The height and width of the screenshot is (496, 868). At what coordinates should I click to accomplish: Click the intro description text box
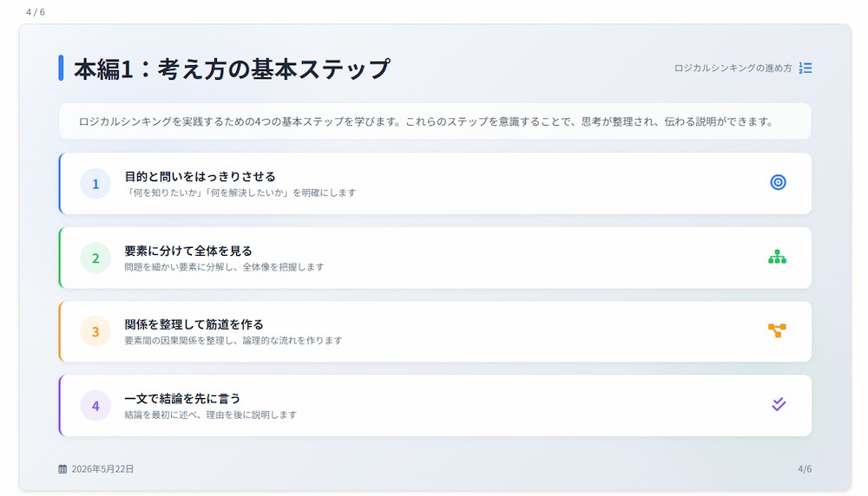435,121
